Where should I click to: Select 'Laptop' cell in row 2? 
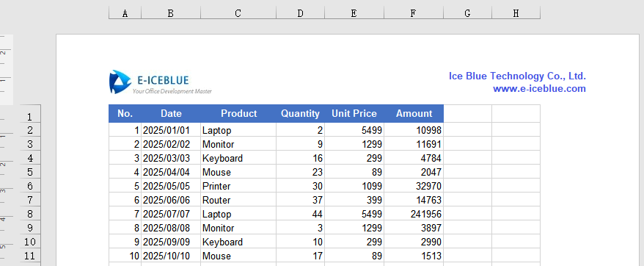point(238,130)
